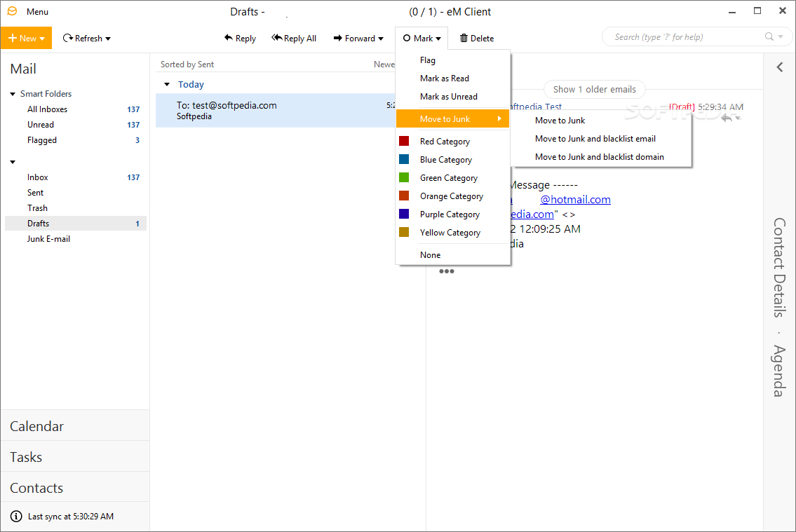
Task: Open the Flagged smart folder
Action: click(x=76, y=140)
